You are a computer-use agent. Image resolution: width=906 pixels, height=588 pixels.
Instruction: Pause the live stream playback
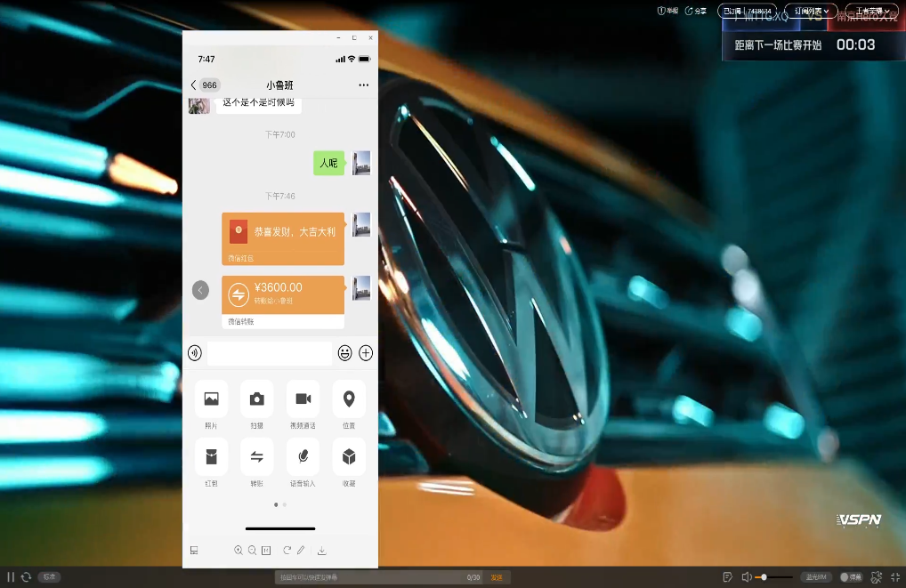click(x=11, y=576)
